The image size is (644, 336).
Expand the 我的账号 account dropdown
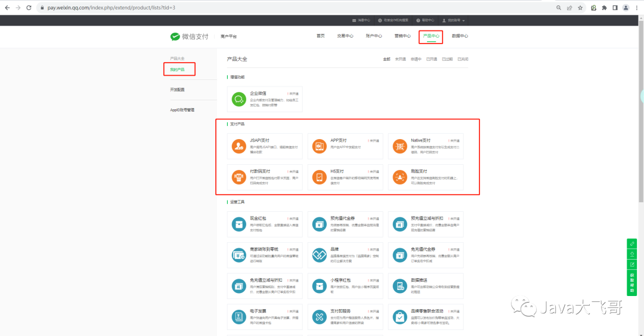(x=453, y=20)
